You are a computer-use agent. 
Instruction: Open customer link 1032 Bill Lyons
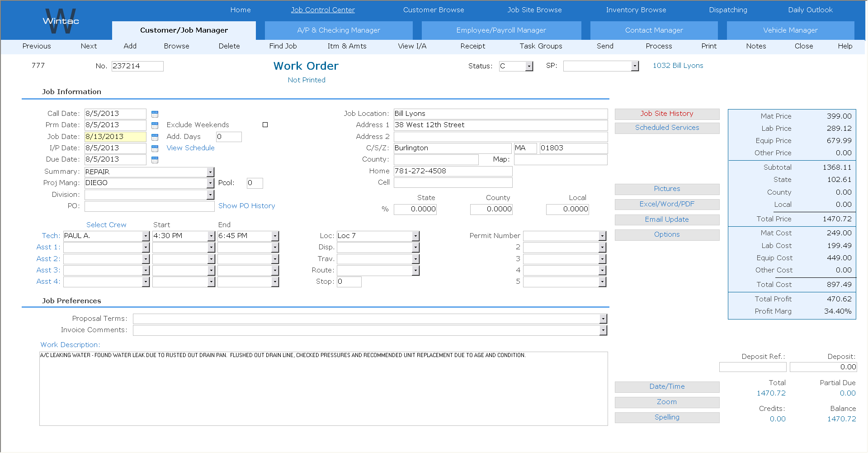(678, 66)
